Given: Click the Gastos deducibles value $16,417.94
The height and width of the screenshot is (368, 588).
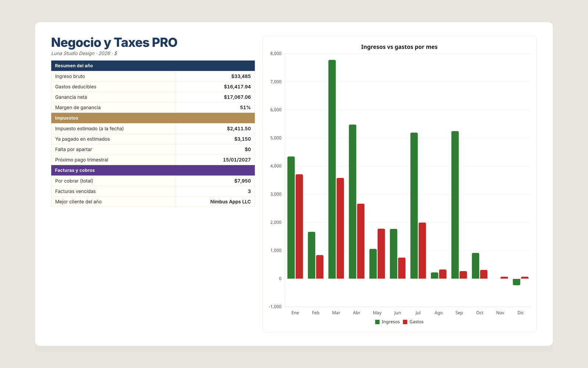Looking at the screenshot, I should coord(237,87).
